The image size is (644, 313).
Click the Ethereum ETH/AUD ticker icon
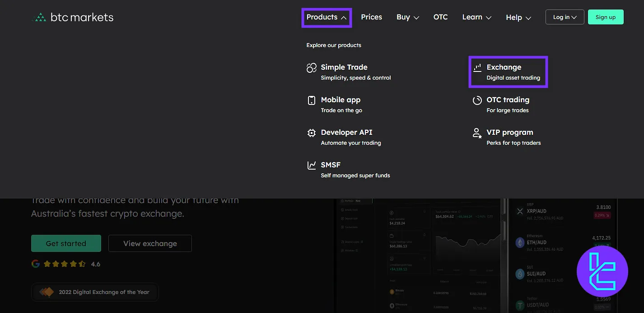point(520,242)
